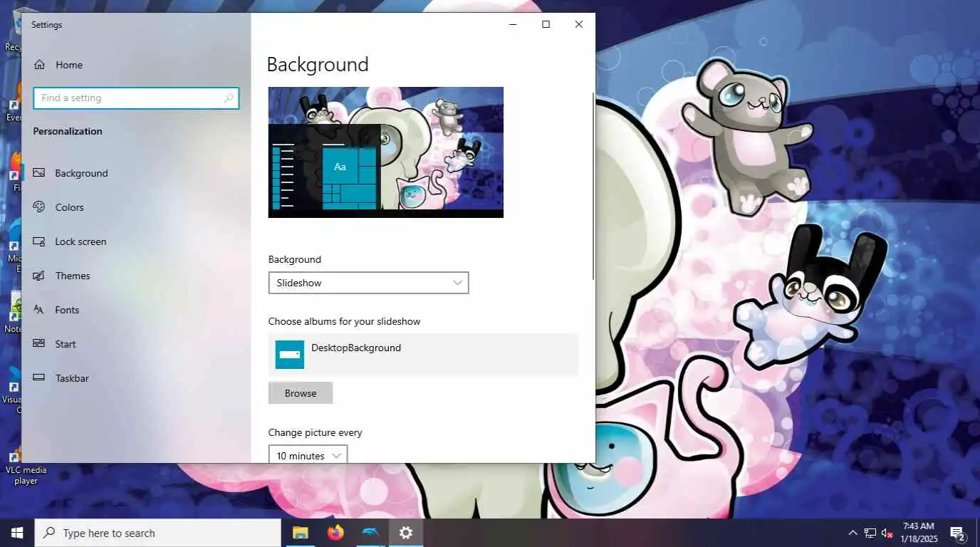
Task: Select the DesktopBackground album name
Action: [x=356, y=348]
